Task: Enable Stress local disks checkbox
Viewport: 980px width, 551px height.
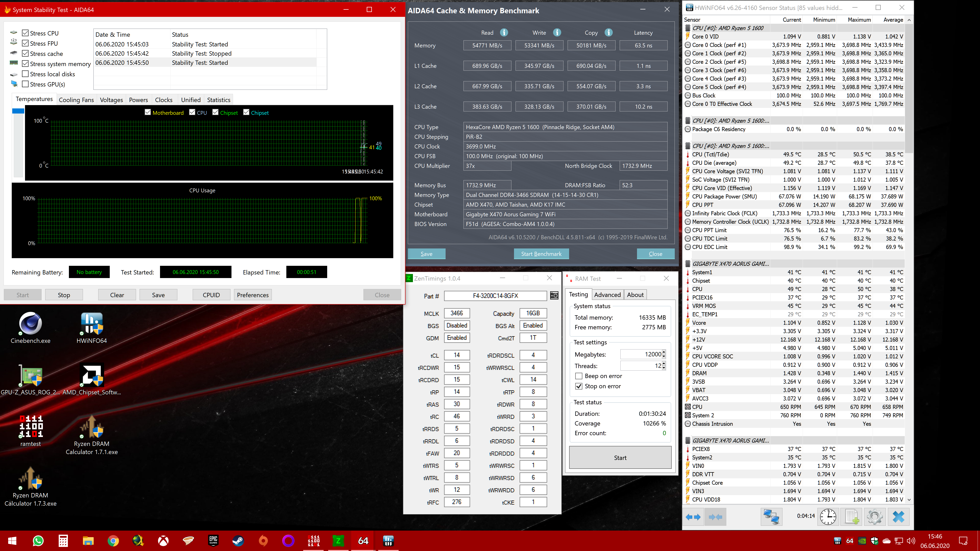Action: 26,74
